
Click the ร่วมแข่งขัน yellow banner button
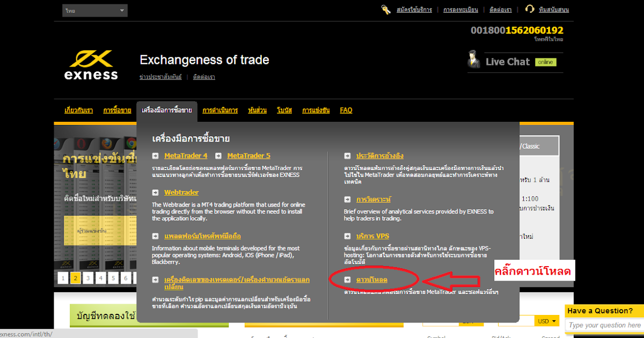pos(100,231)
